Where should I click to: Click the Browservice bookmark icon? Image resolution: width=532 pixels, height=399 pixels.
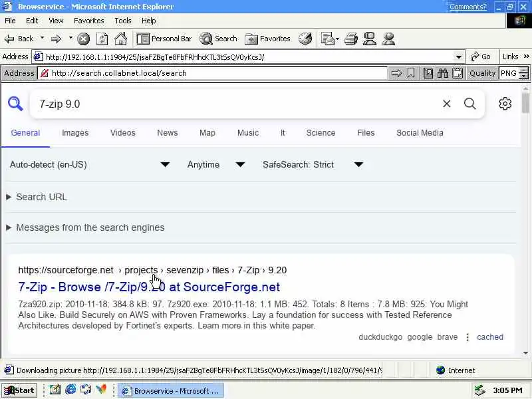410,73
